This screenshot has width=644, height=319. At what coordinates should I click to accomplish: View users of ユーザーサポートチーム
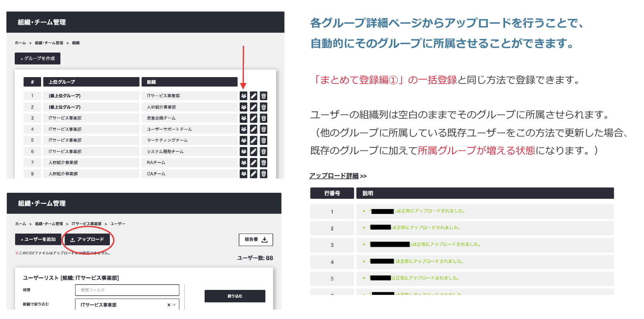coord(243,129)
